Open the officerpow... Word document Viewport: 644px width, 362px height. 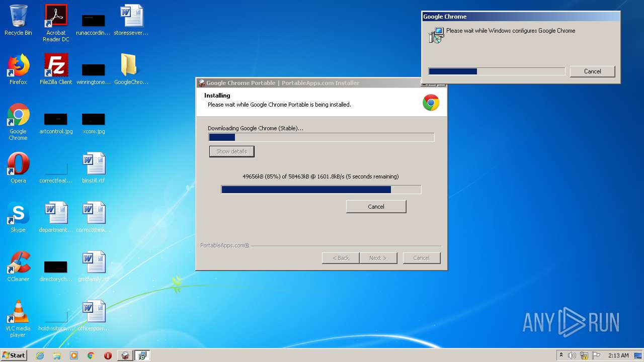click(93, 316)
